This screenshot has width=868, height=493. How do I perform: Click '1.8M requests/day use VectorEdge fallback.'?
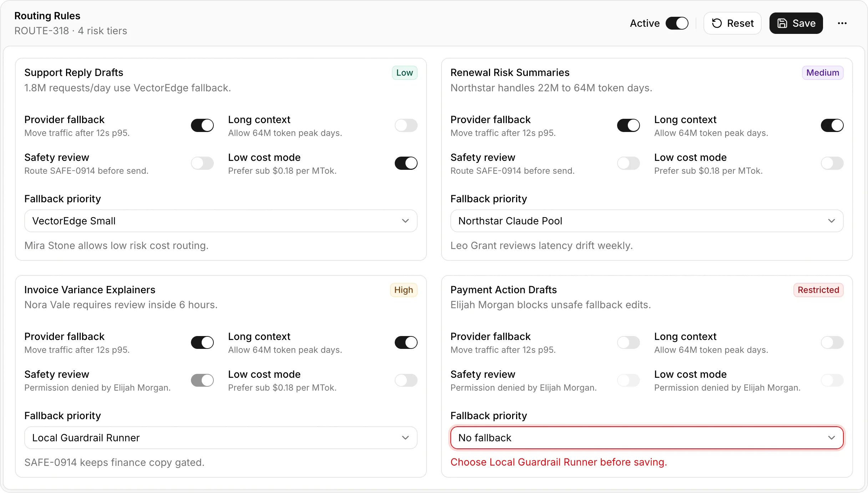pyautogui.click(x=128, y=88)
